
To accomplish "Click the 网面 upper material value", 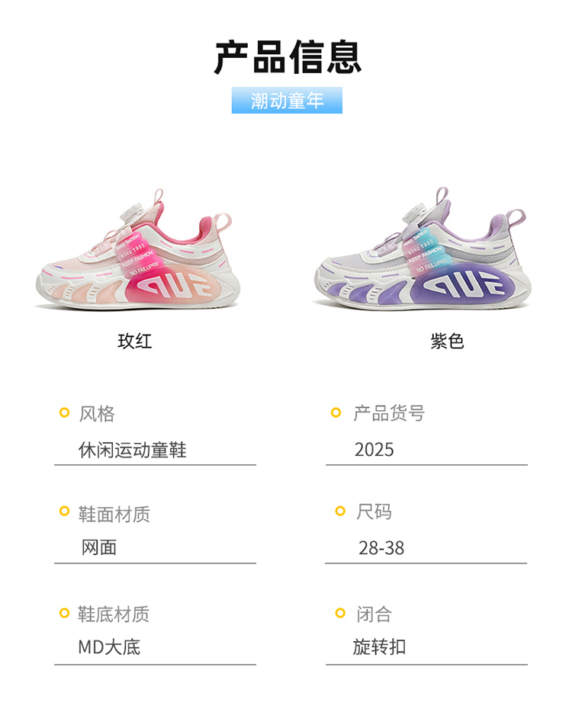I will [x=99, y=548].
